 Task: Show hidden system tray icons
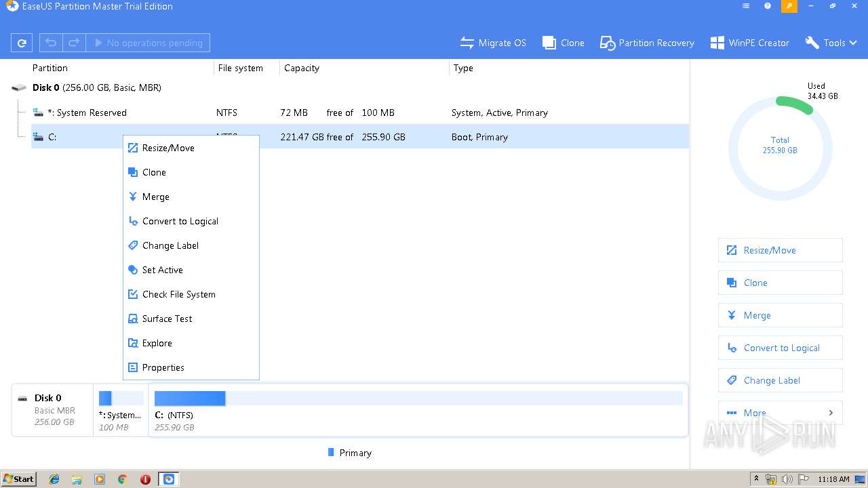click(757, 479)
